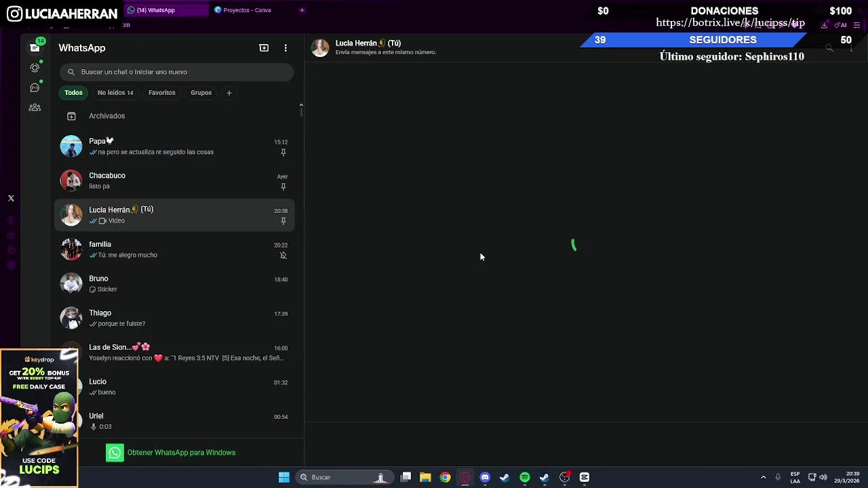The image size is (868, 488).
Task: Click Bruno's profile picture
Action: click(71, 283)
